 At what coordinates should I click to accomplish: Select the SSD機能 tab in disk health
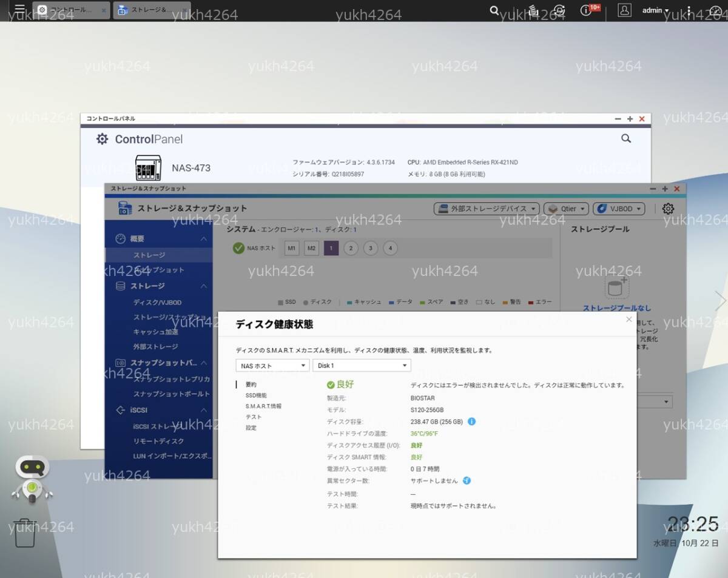click(256, 395)
